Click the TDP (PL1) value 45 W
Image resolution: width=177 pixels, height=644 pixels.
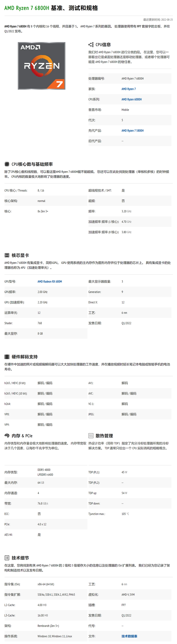coord(124,472)
